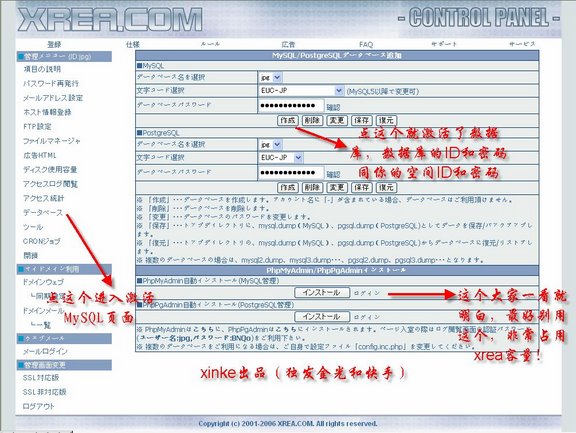Expand PostgreSQL EUC-JP character code dropdown
This screenshot has width=576, height=433.
point(281,158)
